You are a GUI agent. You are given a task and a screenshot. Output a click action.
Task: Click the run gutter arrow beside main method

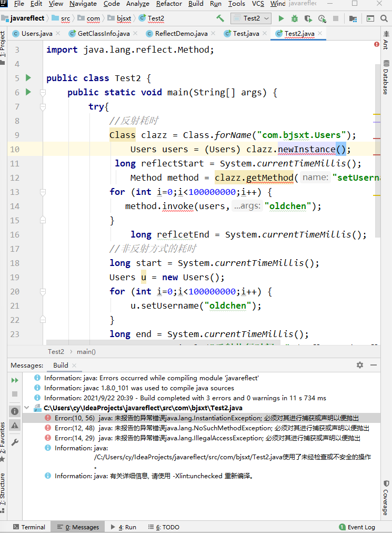[28, 92]
